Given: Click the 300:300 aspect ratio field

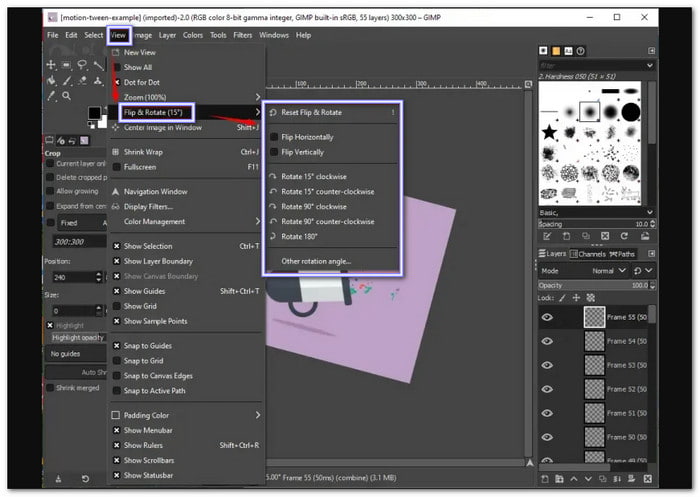Looking at the screenshot, I should point(79,242).
